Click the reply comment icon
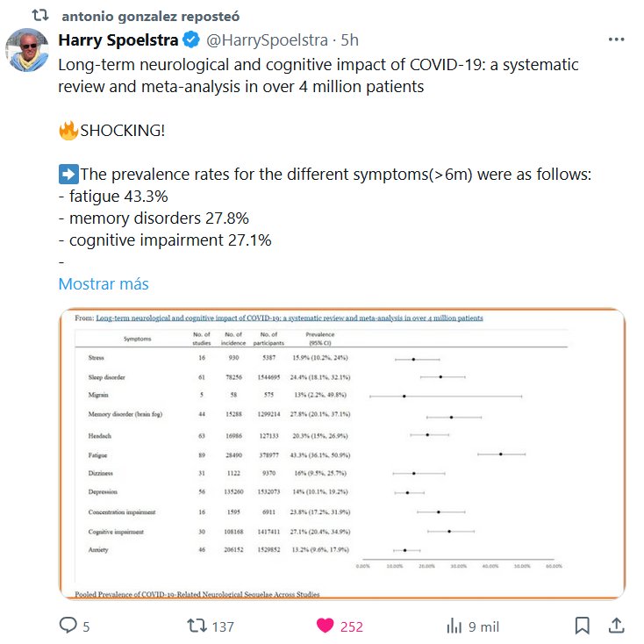This screenshot has width=644, height=644. click(x=68, y=626)
